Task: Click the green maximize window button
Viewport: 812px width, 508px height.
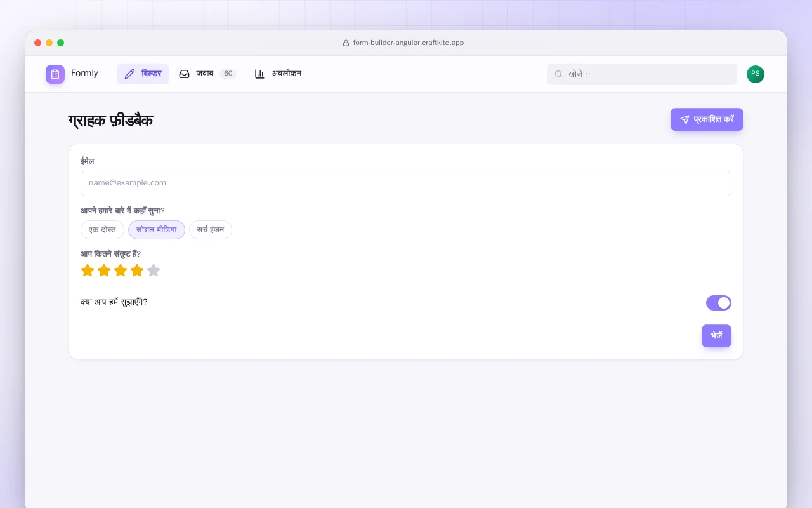Action: [x=61, y=43]
